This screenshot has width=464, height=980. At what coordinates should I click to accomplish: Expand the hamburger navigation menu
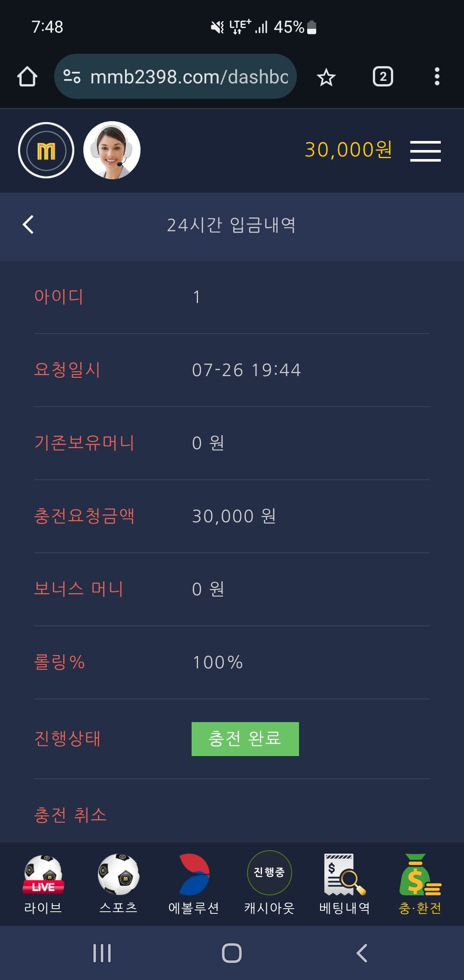click(425, 151)
